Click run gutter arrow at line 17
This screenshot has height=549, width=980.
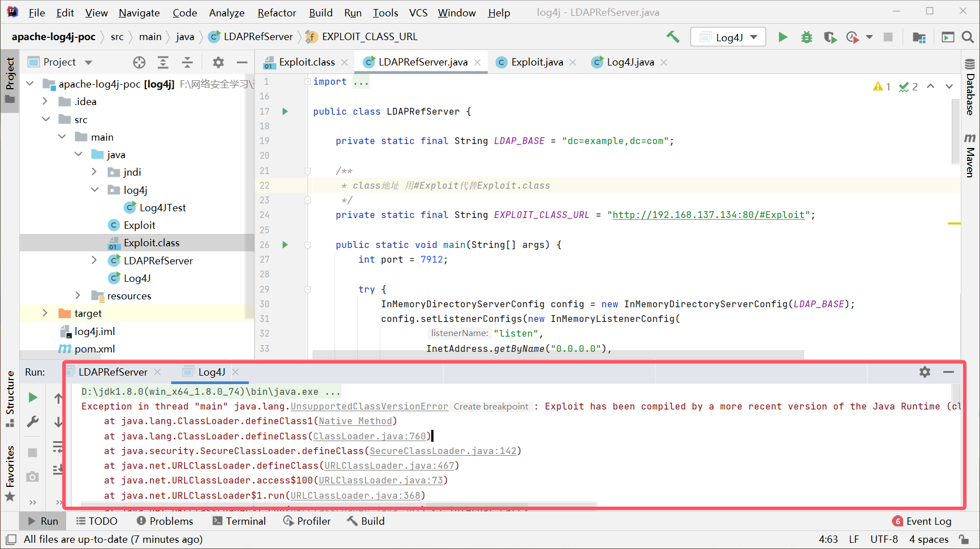point(285,111)
